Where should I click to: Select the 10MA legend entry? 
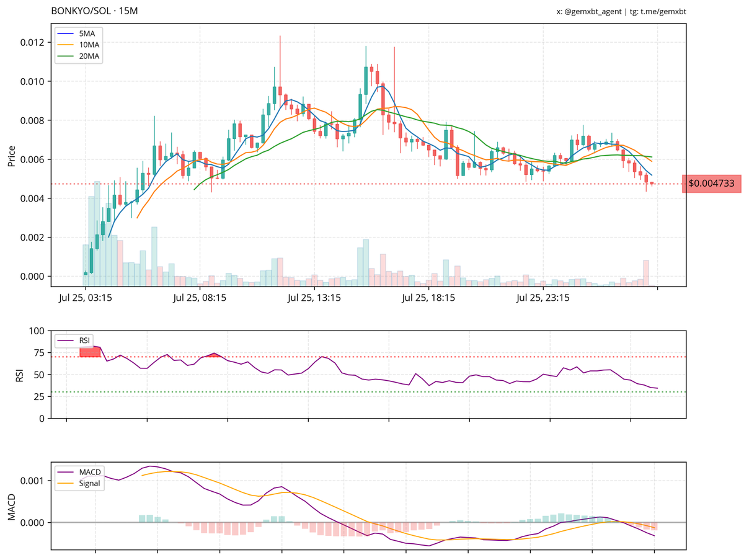point(79,45)
